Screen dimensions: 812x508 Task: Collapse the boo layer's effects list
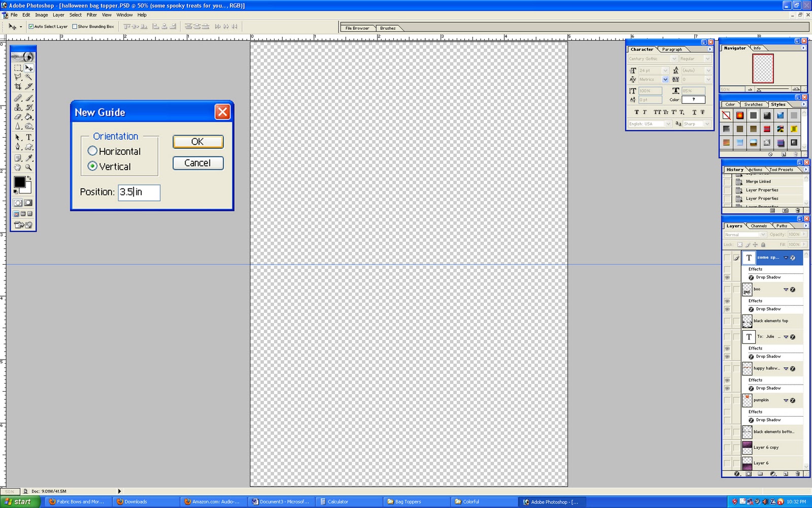(786, 289)
